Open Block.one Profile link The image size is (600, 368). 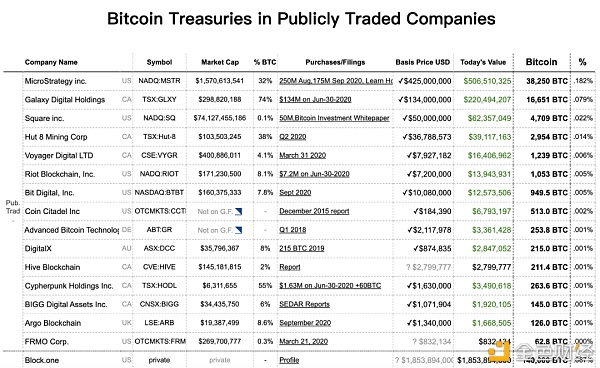click(x=289, y=360)
